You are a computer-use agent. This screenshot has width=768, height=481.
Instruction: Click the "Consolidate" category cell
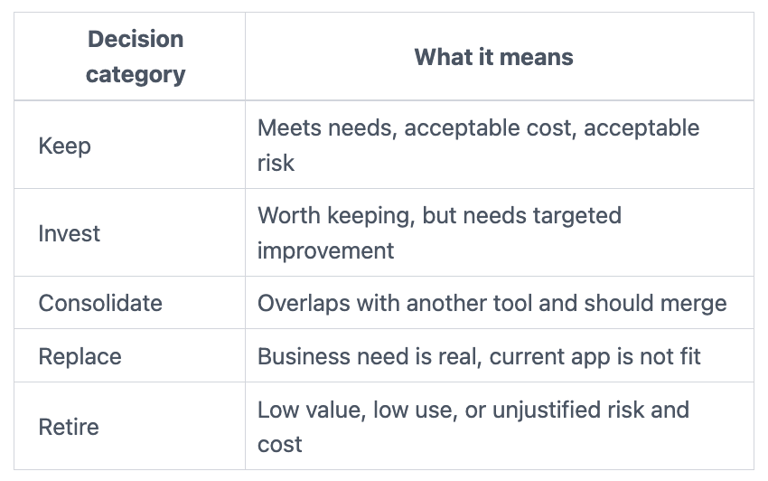tap(100, 303)
